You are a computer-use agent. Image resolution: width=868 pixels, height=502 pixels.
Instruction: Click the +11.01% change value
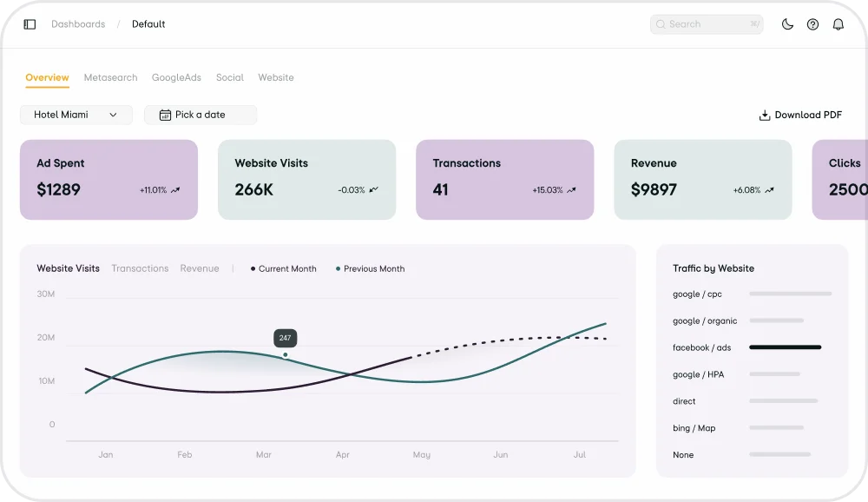pyautogui.click(x=154, y=190)
